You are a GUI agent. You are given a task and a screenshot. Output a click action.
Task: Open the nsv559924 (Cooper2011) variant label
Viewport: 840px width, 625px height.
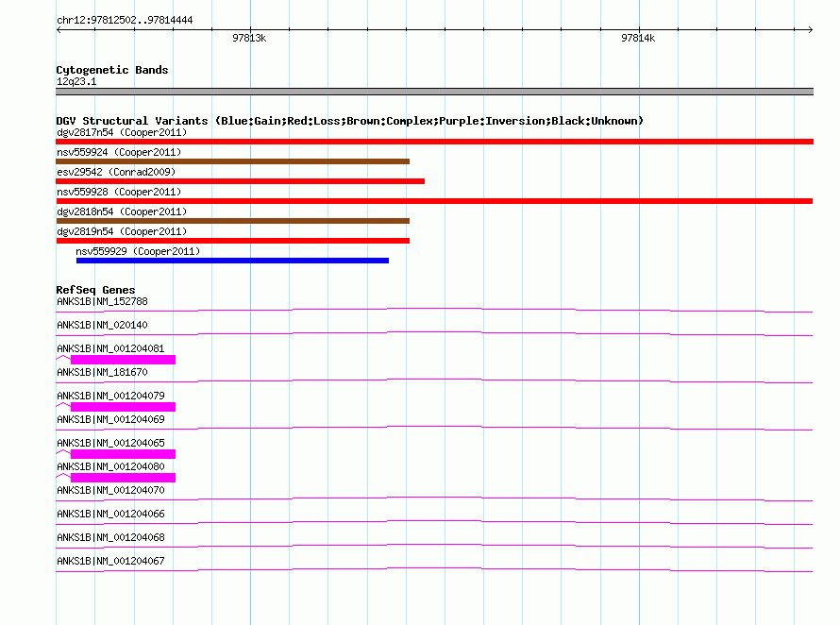(x=119, y=152)
